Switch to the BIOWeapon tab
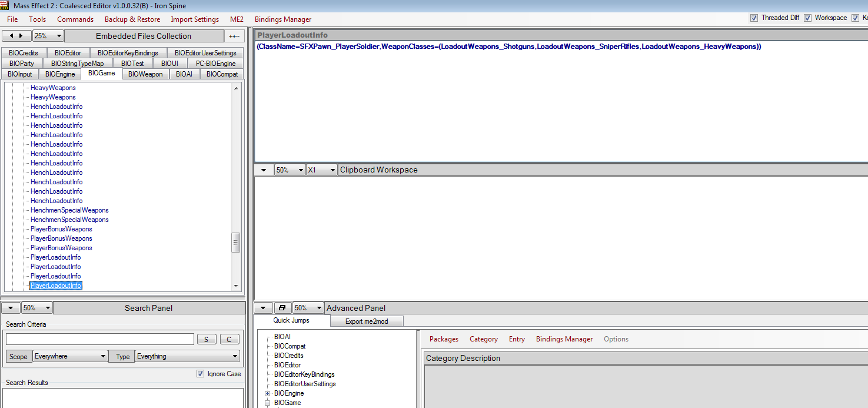Image resolution: width=868 pixels, height=408 pixels. (145, 74)
